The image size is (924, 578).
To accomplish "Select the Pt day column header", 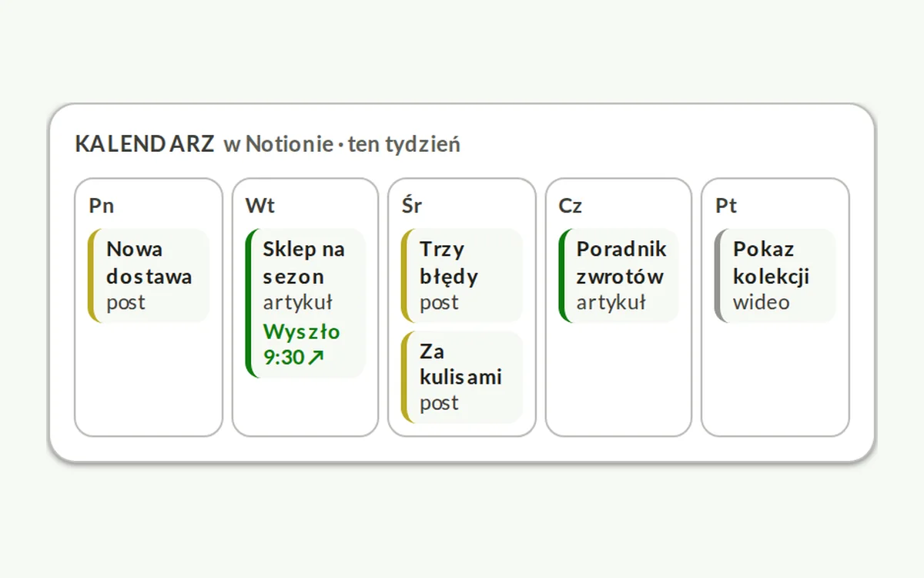I will pos(726,206).
